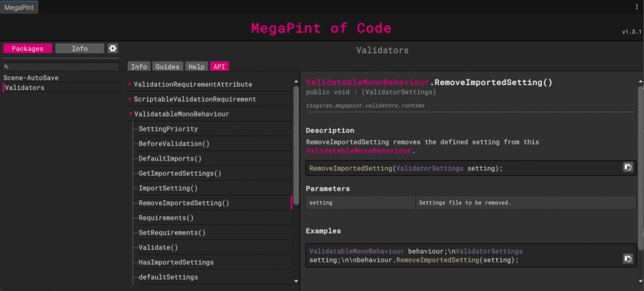644x291 pixels.
Task: Click the API list scroll-down arrow
Action: point(296,280)
